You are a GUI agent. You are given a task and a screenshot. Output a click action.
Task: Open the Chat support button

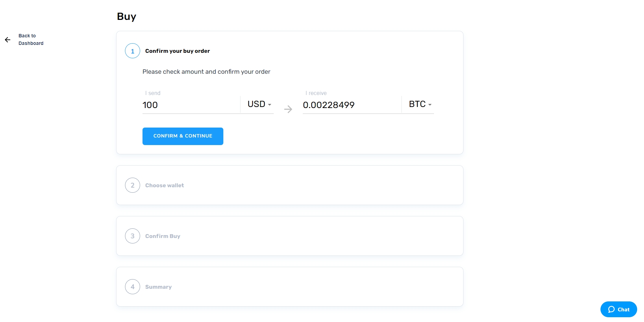click(619, 309)
